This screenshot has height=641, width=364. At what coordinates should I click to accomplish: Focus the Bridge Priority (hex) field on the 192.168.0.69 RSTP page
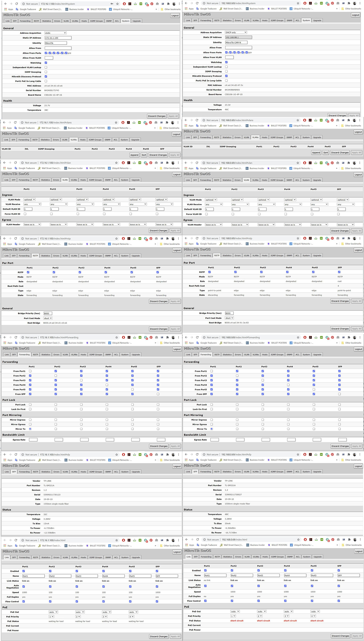click(x=229, y=313)
